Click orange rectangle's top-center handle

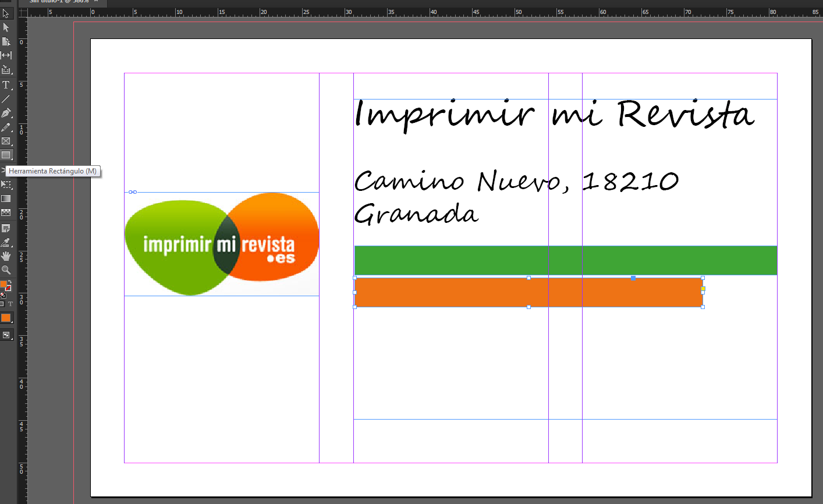click(528, 278)
